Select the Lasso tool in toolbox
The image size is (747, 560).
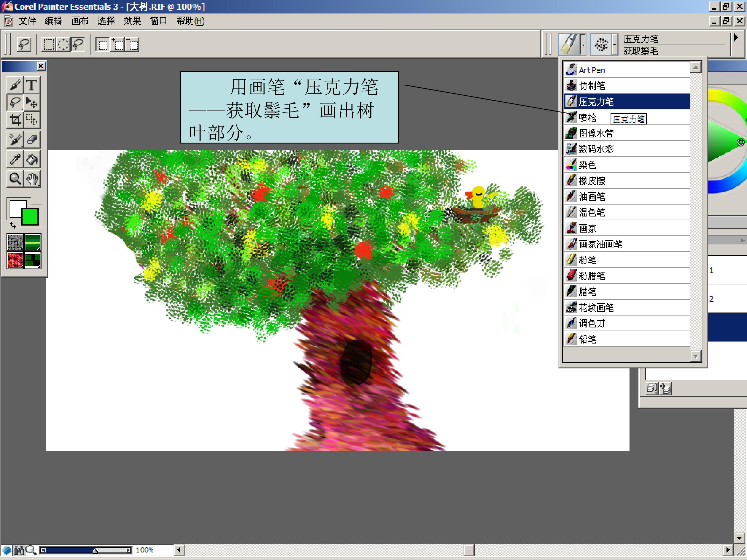15,102
